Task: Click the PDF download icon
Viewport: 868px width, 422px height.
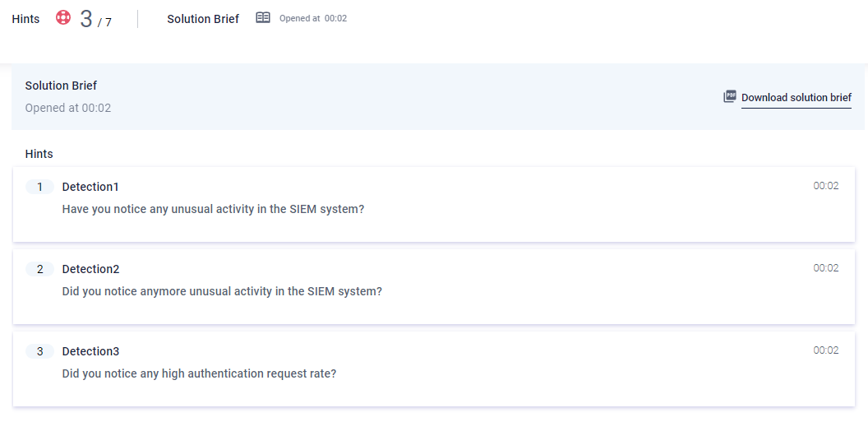Action: point(730,96)
